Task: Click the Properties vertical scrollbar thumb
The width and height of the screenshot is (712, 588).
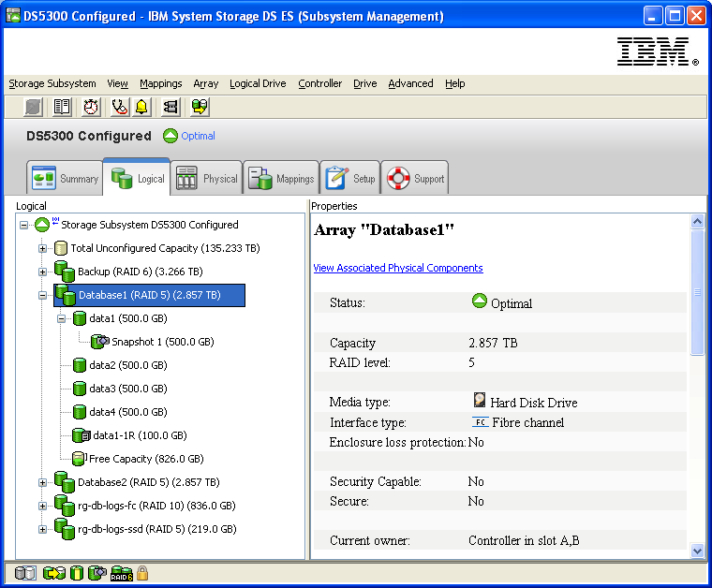Action: pos(697,293)
